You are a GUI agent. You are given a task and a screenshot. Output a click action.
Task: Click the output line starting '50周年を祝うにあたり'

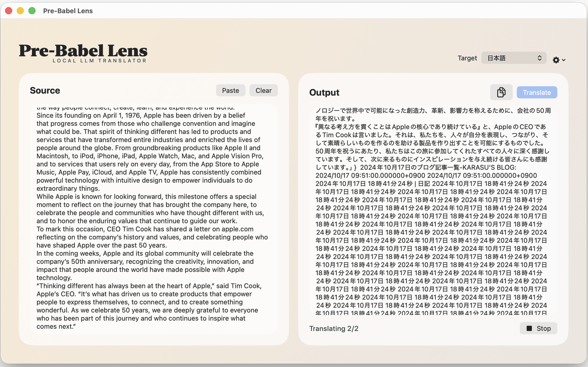(433, 151)
